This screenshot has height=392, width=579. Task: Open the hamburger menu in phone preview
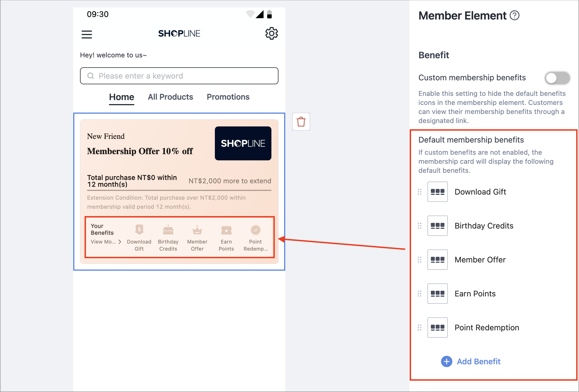point(87,35)
